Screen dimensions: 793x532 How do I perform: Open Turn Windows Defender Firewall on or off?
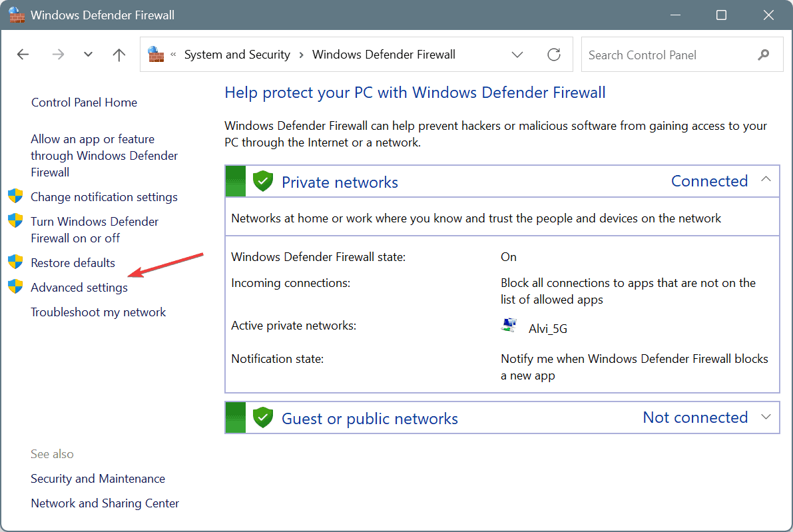click(x=95, y=230)
